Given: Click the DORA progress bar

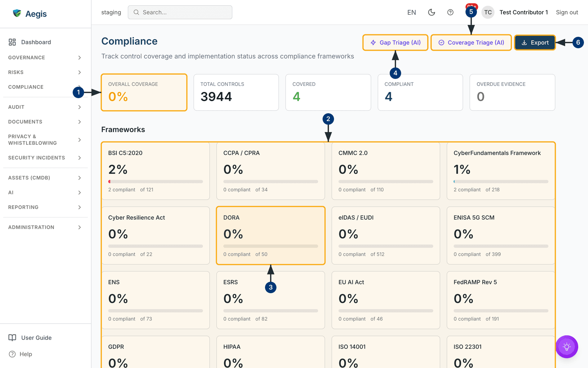Looking at the screenshot, I should pos(271,246).
